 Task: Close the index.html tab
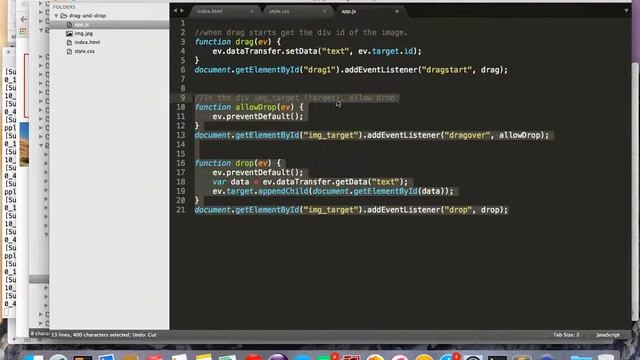point(252,11)
